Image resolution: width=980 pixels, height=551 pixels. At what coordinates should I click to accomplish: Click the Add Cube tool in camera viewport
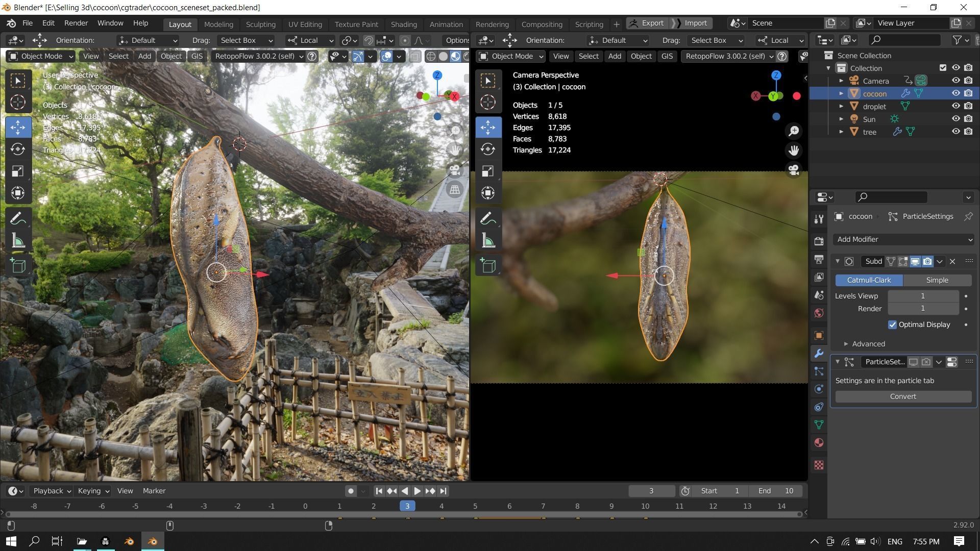click(x=488, y=265)
